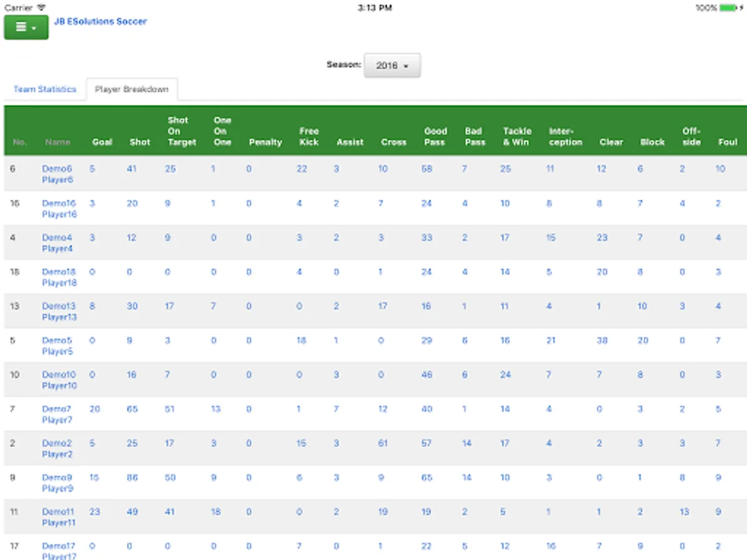This screenshot has width=747, height=560.
Task: Click the dropdown caret on the green menu button
Action: [33, 27]
